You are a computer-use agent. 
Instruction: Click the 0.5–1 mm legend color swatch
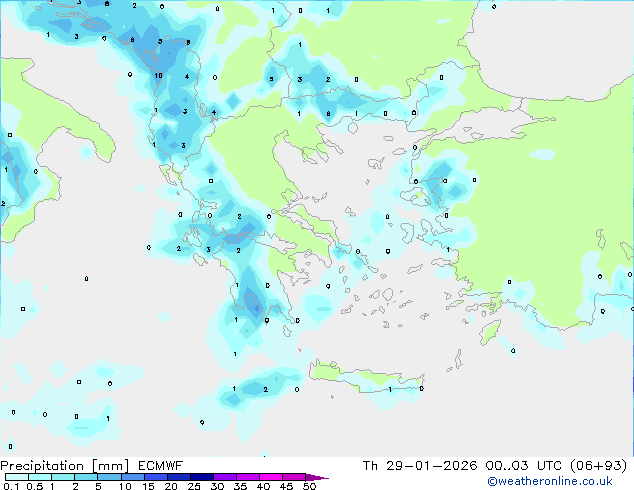click(40, 477)
